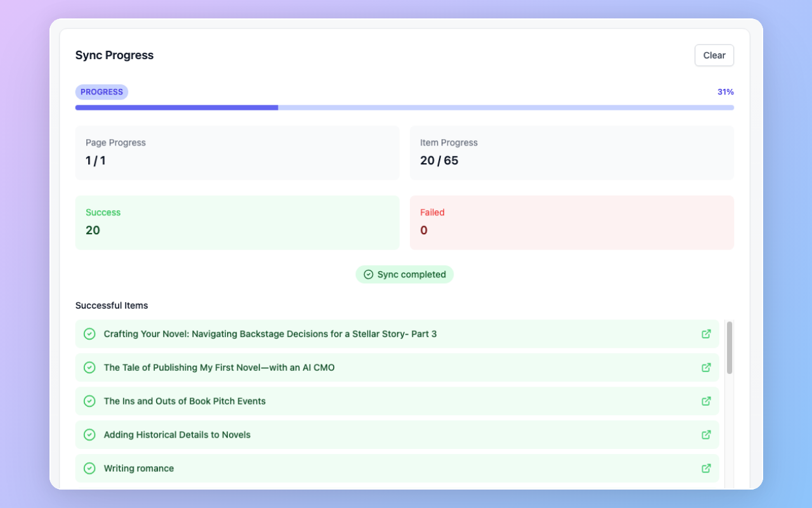Open external link for "Writing romance"

click(706, 468)
